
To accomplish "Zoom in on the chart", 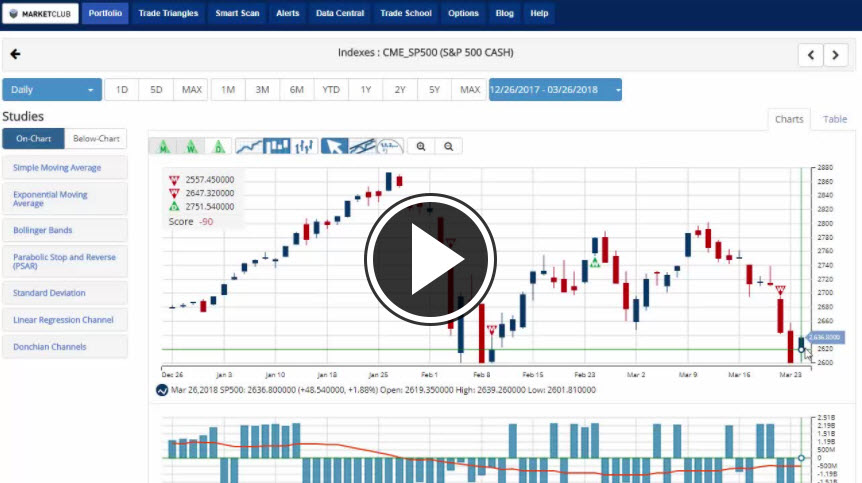I will pyautogui.click(x=421, y=146).
